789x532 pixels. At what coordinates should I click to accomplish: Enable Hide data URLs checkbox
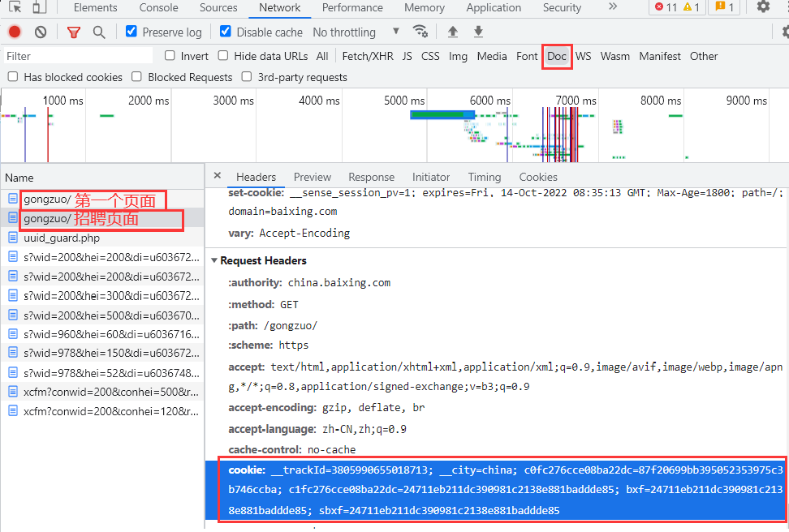224,56
